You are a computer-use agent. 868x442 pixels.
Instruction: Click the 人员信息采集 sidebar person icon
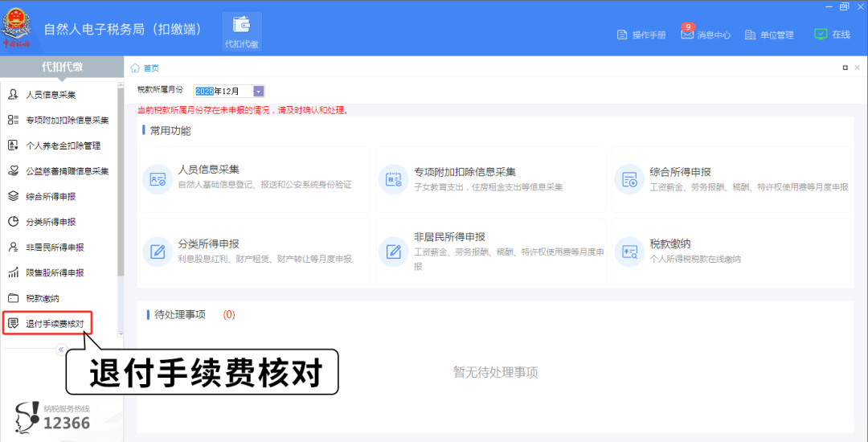(14, 95)
